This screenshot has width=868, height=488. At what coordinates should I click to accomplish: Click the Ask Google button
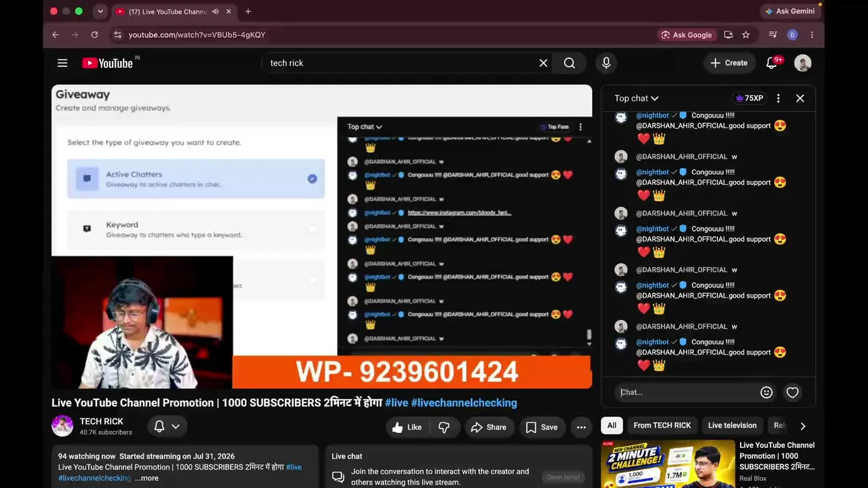pos(686,35)
